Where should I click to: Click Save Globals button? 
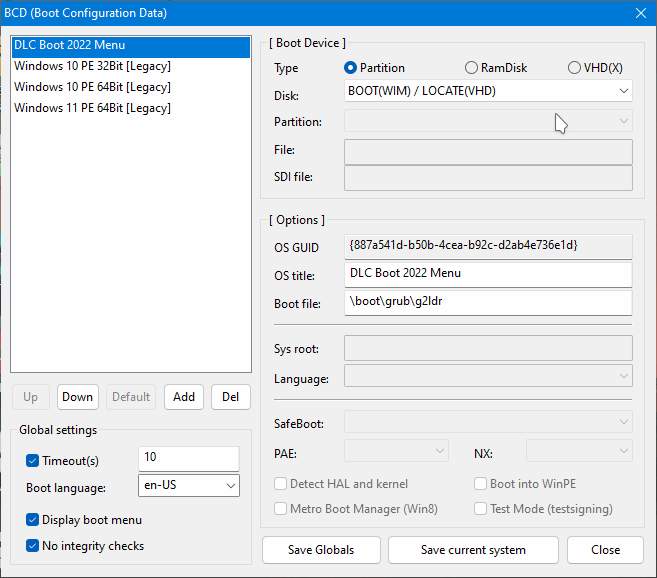(321, 550)
